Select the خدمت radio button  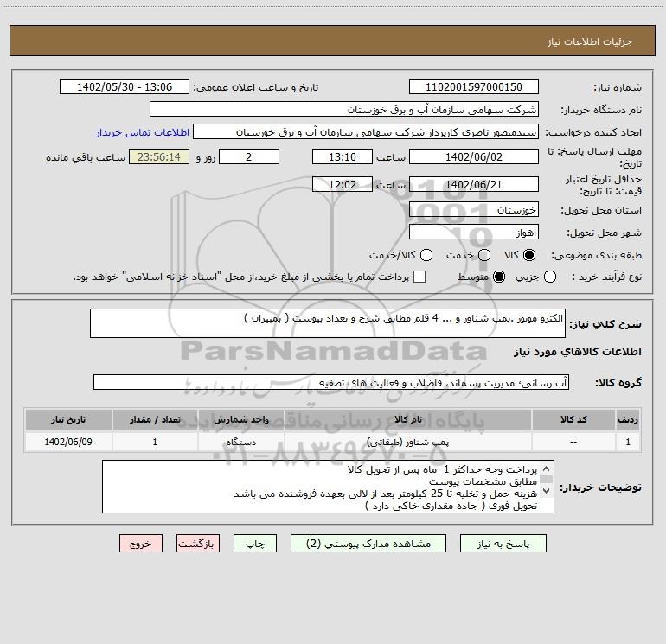pos(484,255)
